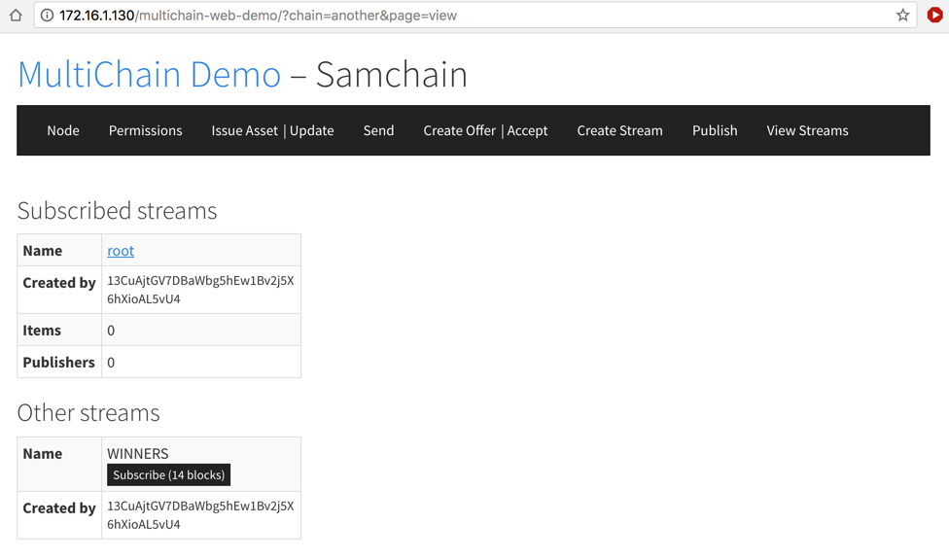This screenshot has width=949, height=560.
Task: Subscribe to WINNERS stream (14 blocks)
Action: pos(169,474)
